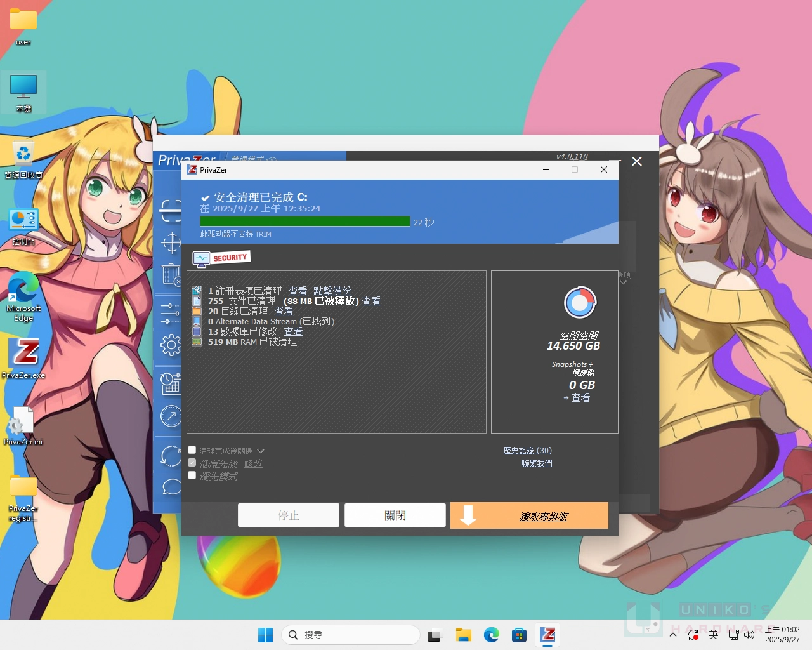Click the '0 Alternate Data Stream (已找到)' row text
Viewport: 812px width, 650px height.
click(271, 321)
